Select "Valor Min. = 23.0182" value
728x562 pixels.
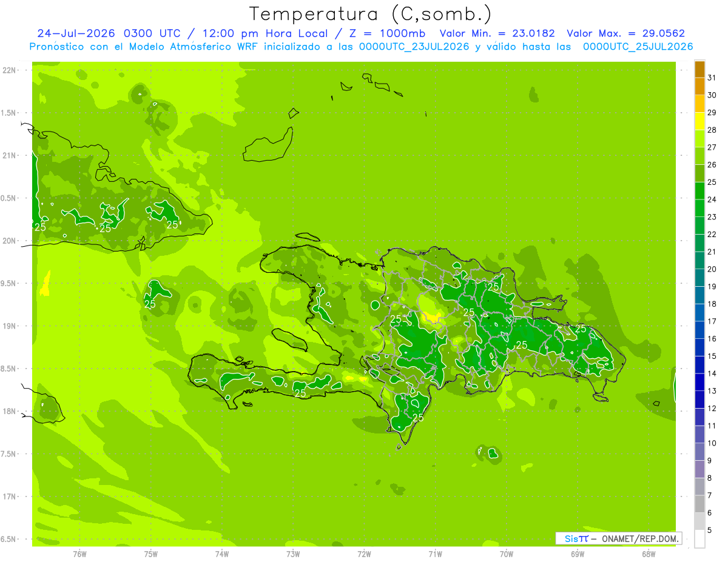click(x=497, y=33)
